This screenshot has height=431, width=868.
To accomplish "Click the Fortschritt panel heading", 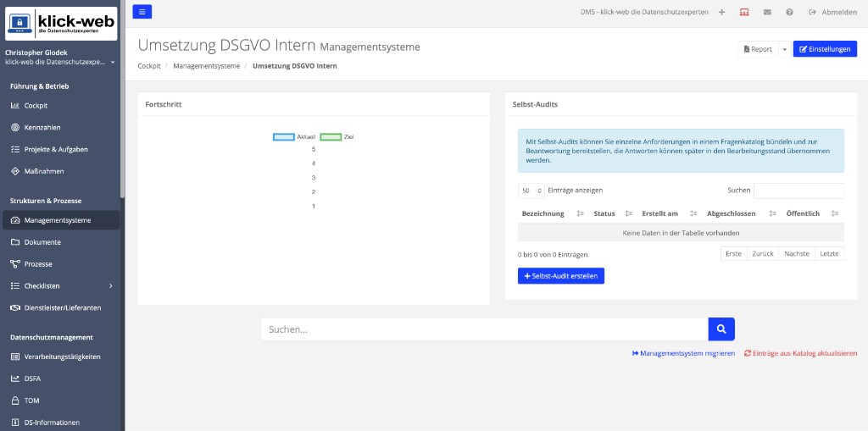I will (164, 104).
